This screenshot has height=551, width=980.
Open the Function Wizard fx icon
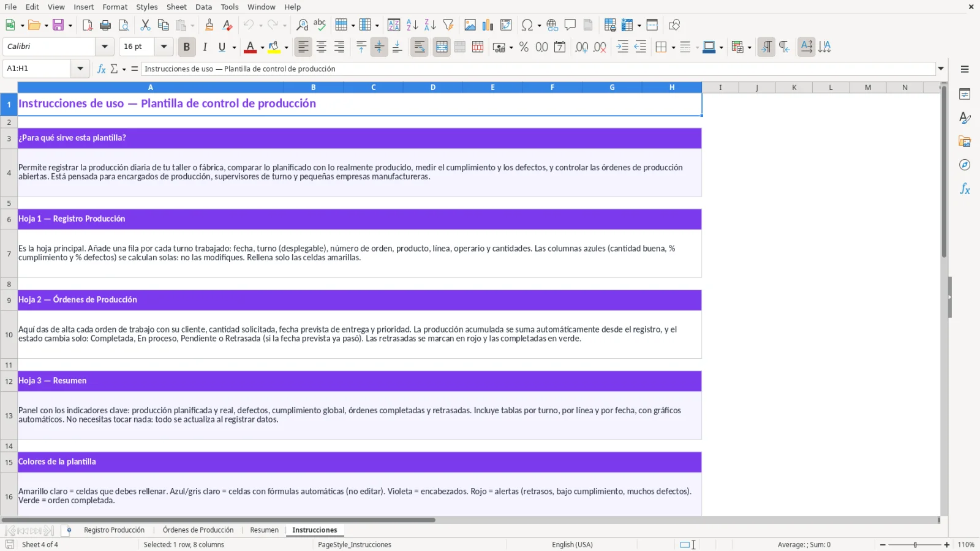pos(102,69)
